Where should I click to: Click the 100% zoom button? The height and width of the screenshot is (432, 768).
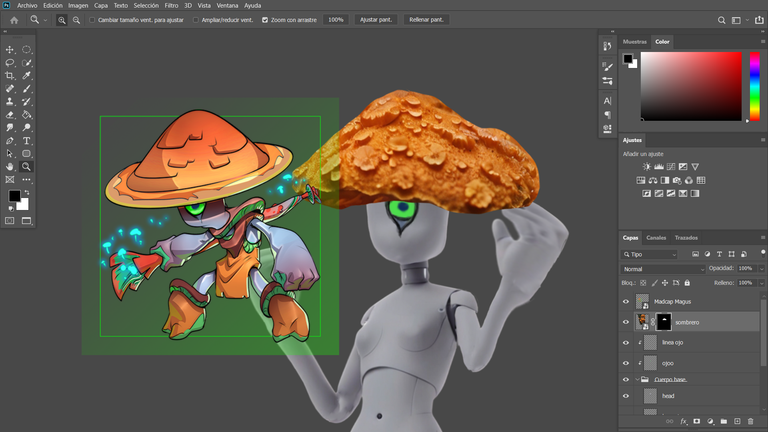[x=336, y=20]
